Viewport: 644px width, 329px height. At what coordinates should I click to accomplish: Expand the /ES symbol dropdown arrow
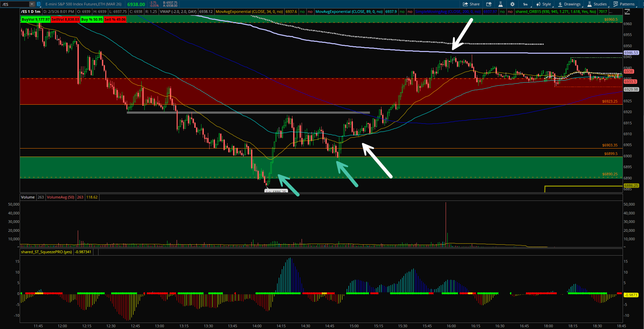tap(32, 4)
